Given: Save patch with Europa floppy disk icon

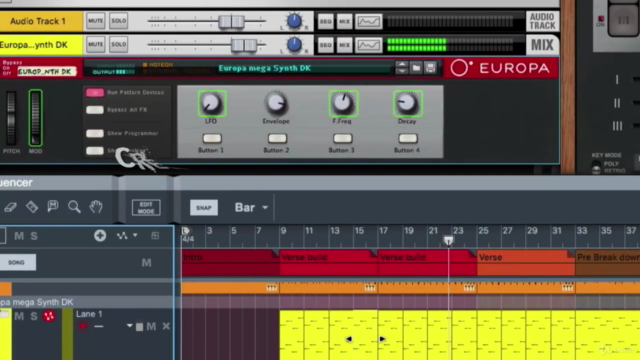Looking at the screenshot, I should click(x=430, y=68).
